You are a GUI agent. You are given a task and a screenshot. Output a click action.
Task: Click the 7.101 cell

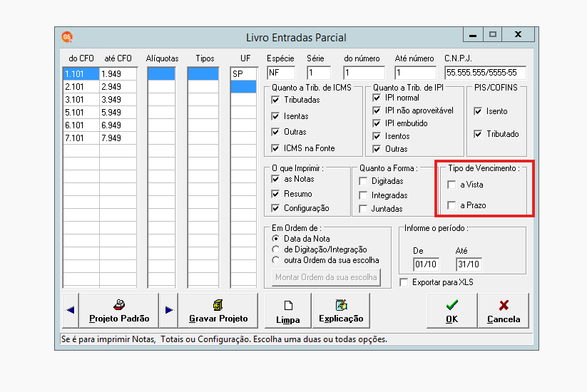pos(81,138)
